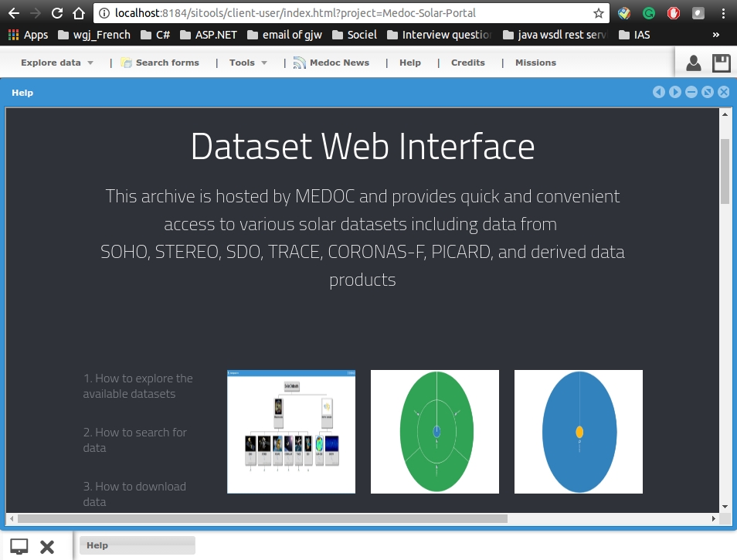Click the horizontal scroll right arrow
This screenshot has height=560, width=737.
pyautogui.click(x=714, y=518)
